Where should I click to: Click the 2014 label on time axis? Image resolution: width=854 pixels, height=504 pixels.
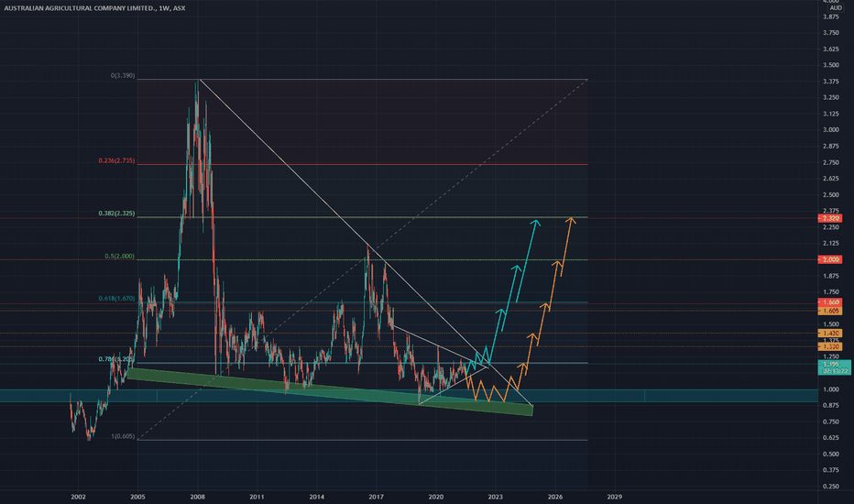pyautogui.click(x=316, y=497)
